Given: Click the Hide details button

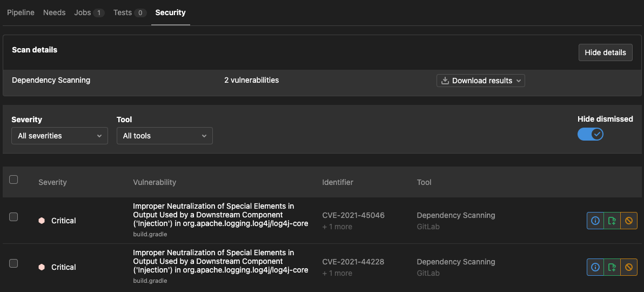Looking at the screenshot, I should 606,52.
